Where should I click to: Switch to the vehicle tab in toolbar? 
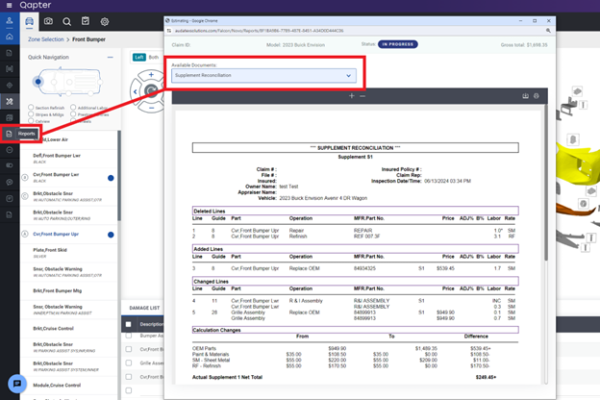[29, 21]
